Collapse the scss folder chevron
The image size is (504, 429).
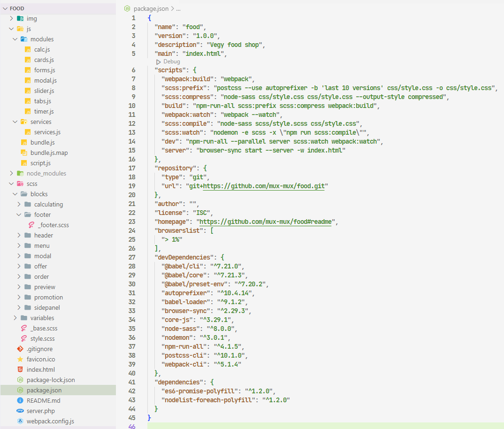click(12, 184)
